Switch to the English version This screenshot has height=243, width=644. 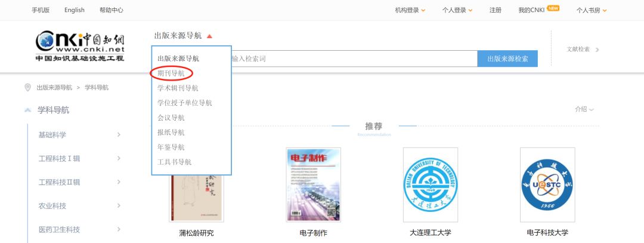pyautogui.click(x=75, y=10)
